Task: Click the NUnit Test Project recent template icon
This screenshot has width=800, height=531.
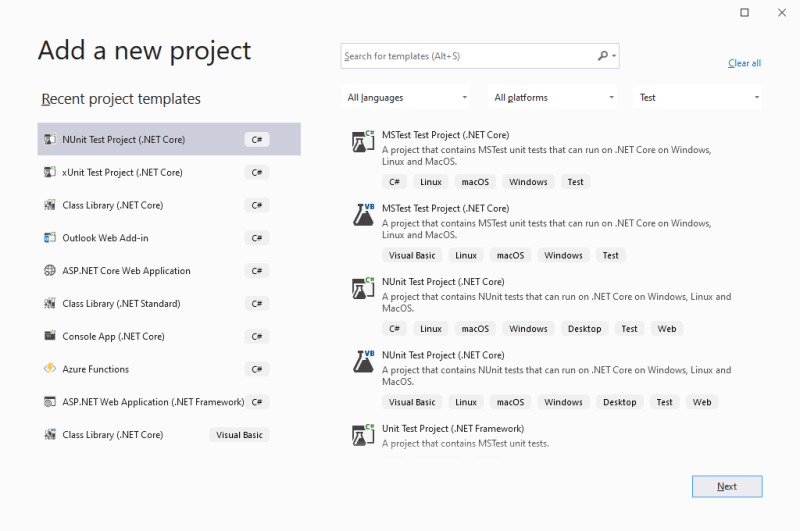Action: click(x=49, y=139)
